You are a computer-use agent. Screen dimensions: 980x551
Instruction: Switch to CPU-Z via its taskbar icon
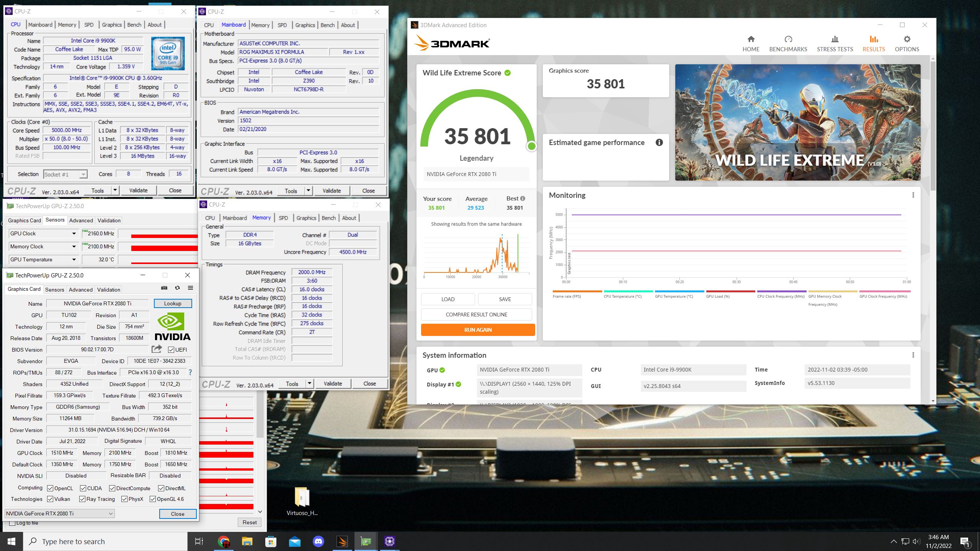tap(389, 541)
